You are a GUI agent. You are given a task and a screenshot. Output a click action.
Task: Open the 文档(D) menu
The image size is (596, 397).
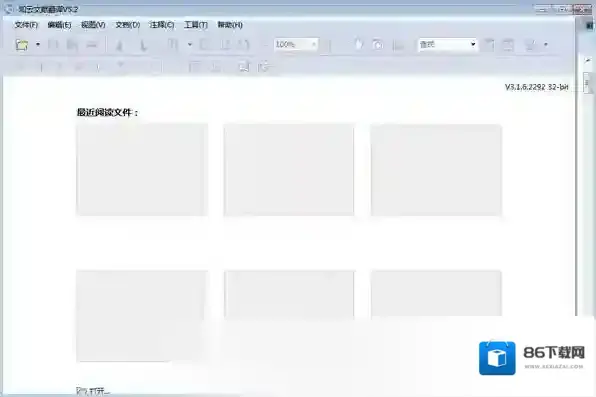tap(128, 25)
